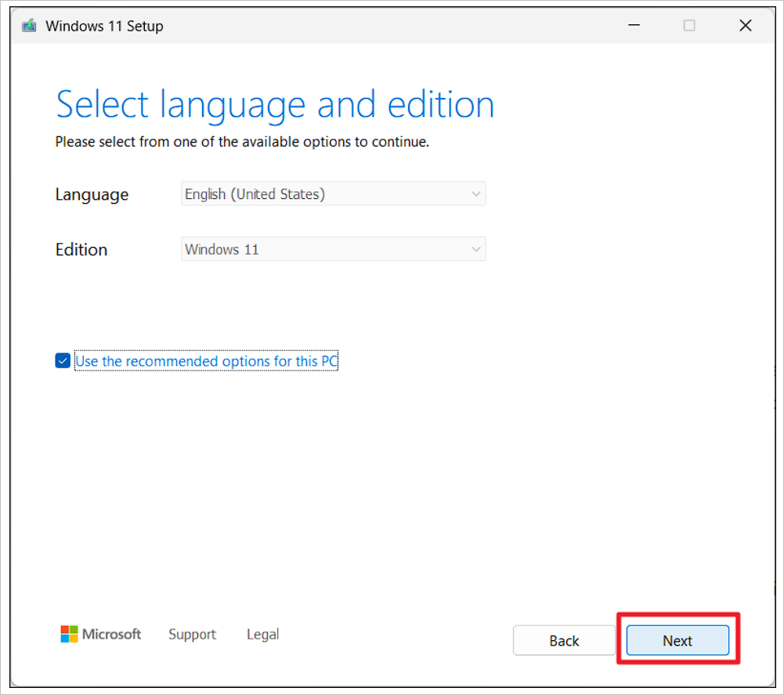This screenshot has height=695, width=784.
Task: Click the Next button
Action: point(677,640)
